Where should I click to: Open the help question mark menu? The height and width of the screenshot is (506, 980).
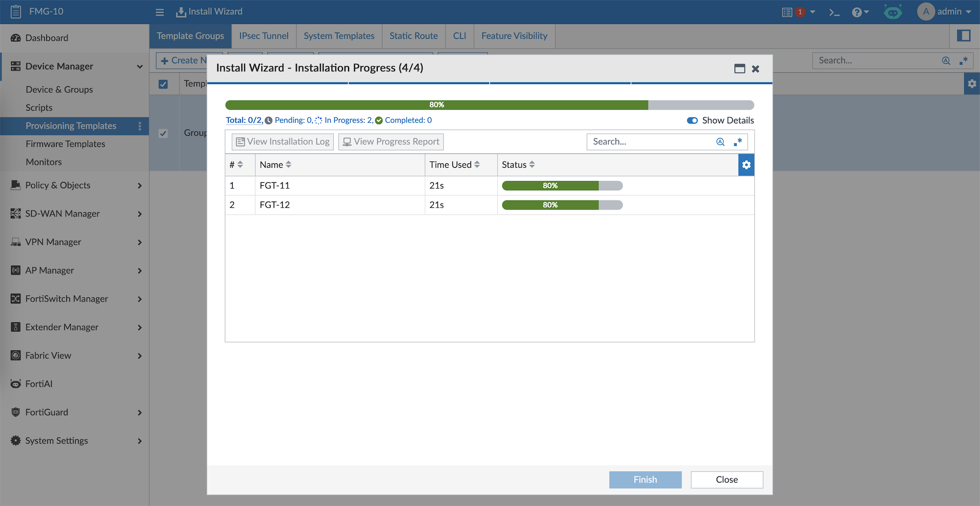pyautogui.click(x=860, y=12)
